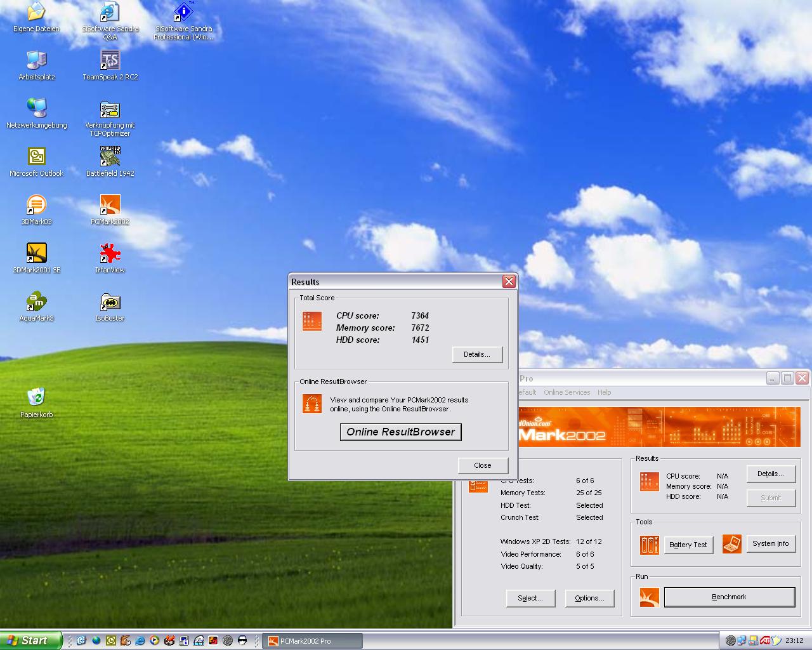Open the Options... button in PCMark

[x=589, y=598]
